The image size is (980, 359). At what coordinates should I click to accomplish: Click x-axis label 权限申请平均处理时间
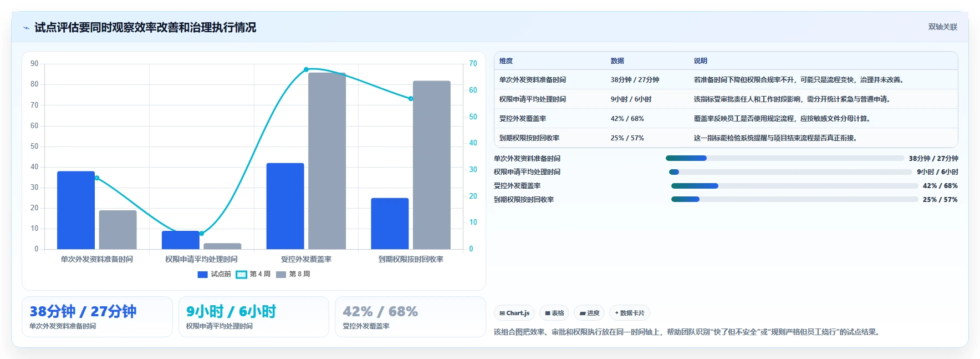click(201, 259)
